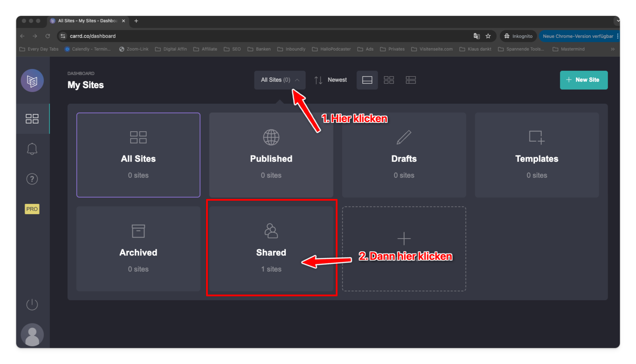Image resolution: width=636 pixels, height=364 pixels.
Task: Expand hidden bookmarks overflow chevron
Action: (613, 49)
